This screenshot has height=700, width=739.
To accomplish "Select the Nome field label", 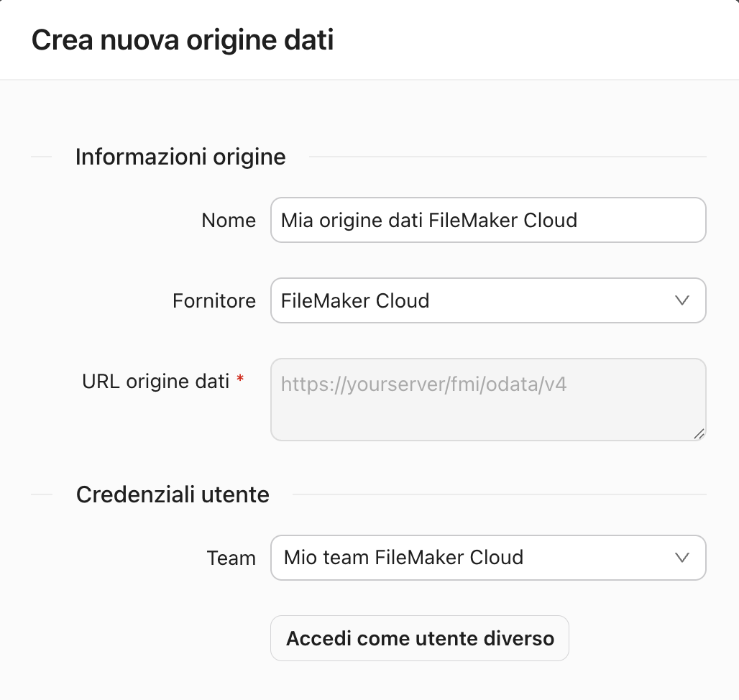I will click(229, 220).
